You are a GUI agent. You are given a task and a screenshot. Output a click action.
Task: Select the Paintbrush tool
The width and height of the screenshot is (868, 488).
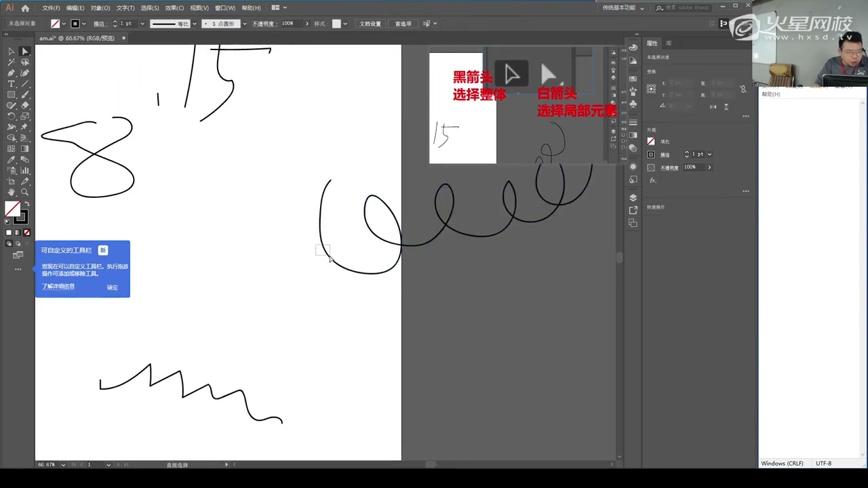click(25, 95)
